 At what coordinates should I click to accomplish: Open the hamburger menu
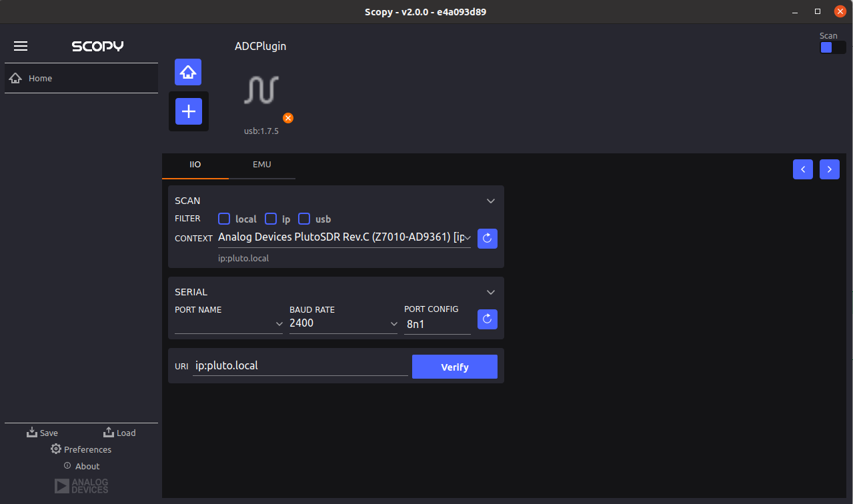(21, 46)
